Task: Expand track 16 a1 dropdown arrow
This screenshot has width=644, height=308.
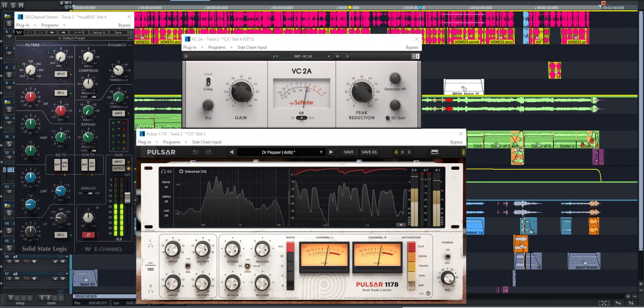Action: click(x=67, y=256)
